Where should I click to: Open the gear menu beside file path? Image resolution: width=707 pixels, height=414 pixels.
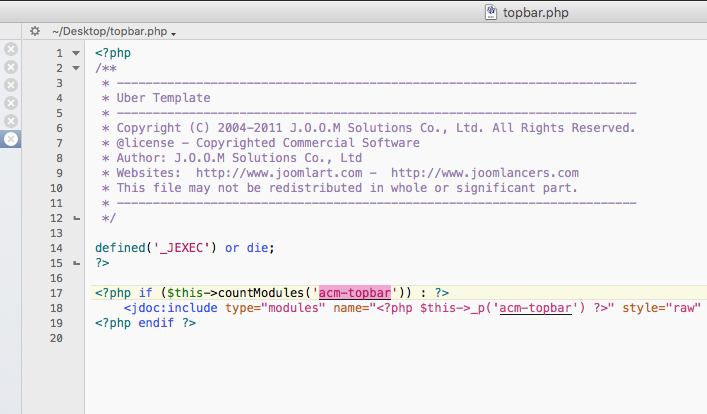point(35,31)
